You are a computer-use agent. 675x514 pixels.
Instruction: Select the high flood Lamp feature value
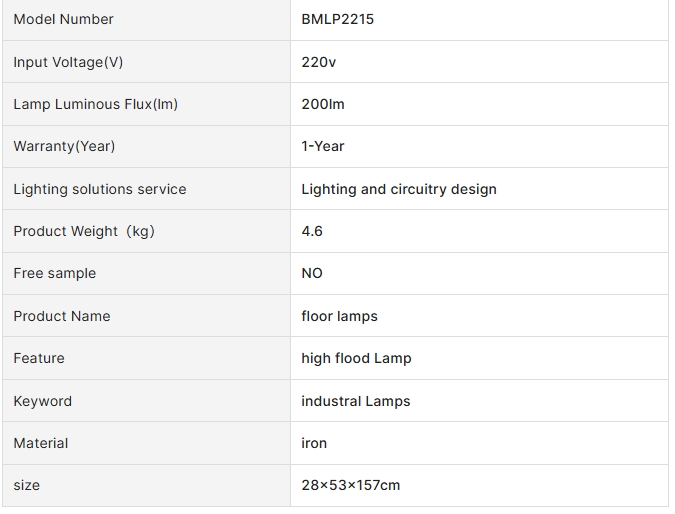pyautogui.click(x=356, y=358)
